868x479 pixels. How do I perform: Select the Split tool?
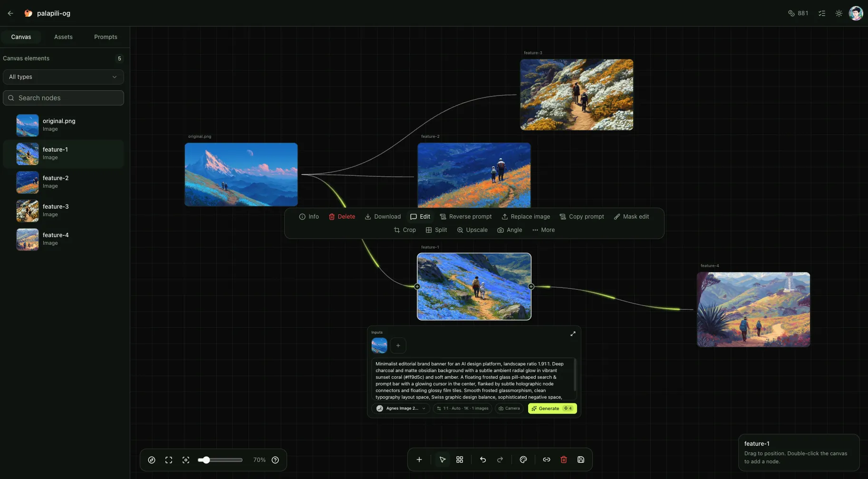436,230
